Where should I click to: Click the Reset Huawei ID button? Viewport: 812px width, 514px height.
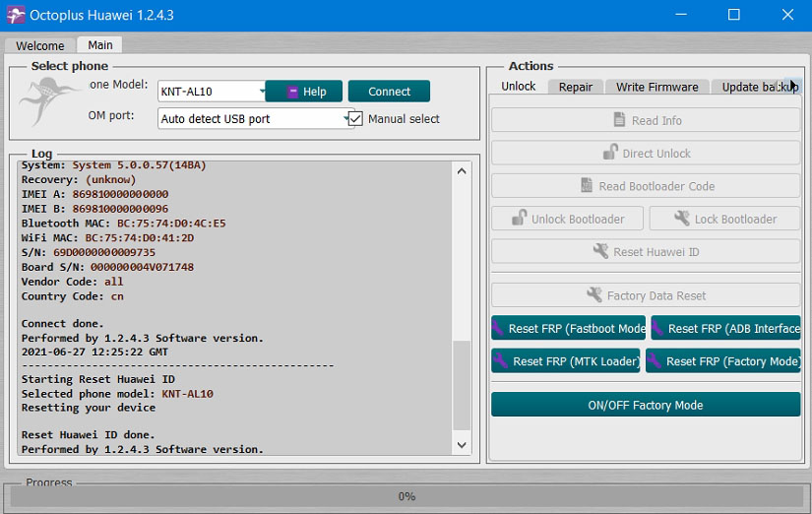646,251
